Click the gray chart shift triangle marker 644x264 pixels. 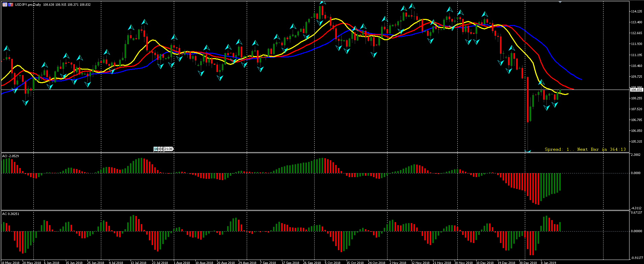click(560, 2)
